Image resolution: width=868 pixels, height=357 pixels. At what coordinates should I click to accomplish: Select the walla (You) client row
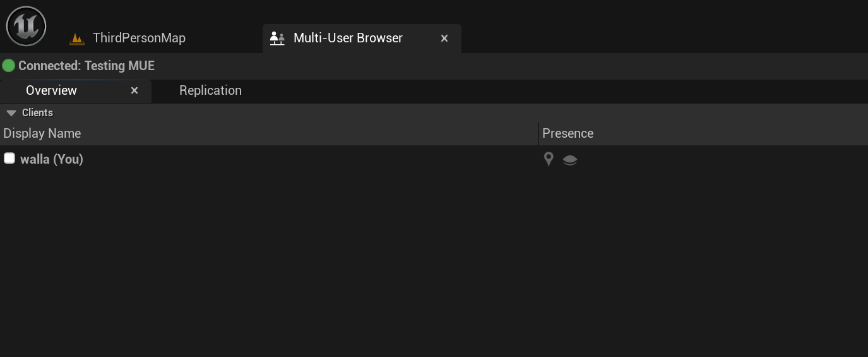coord(434,159)
